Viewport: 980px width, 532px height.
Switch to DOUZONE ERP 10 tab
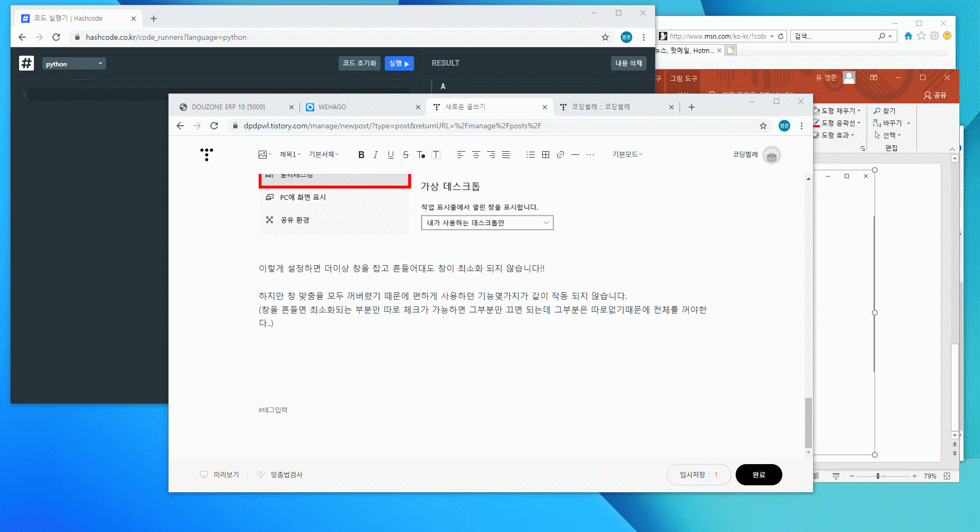coord(236,107)
